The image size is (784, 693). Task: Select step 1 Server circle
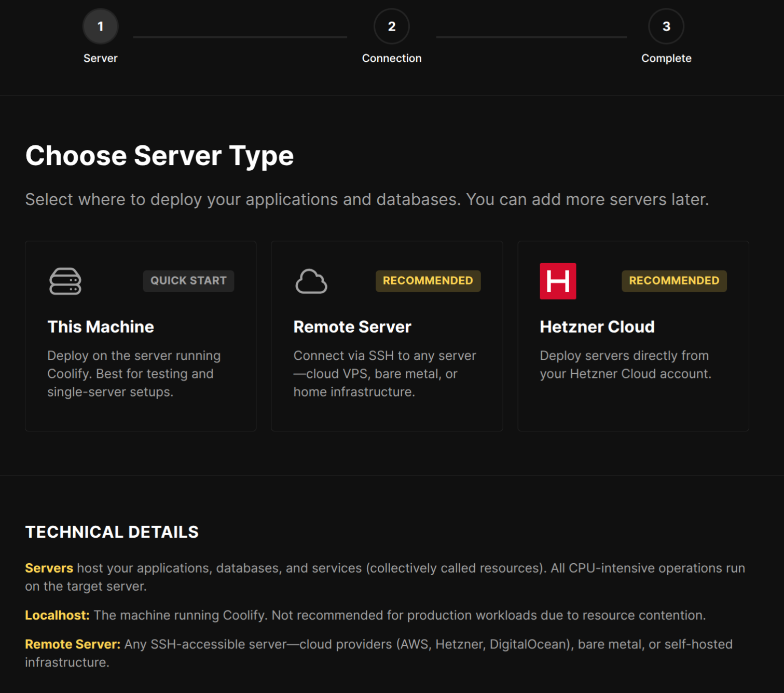(101, 26)
